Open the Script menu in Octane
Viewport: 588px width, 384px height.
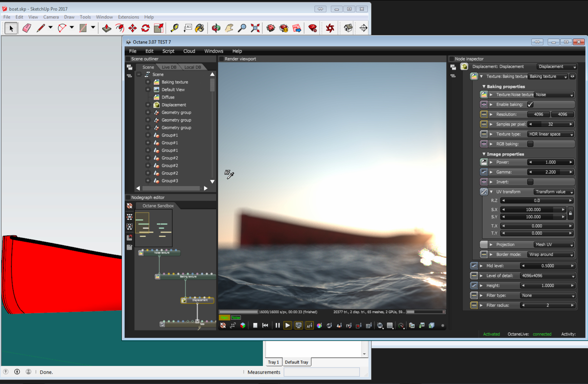[168, 51]
